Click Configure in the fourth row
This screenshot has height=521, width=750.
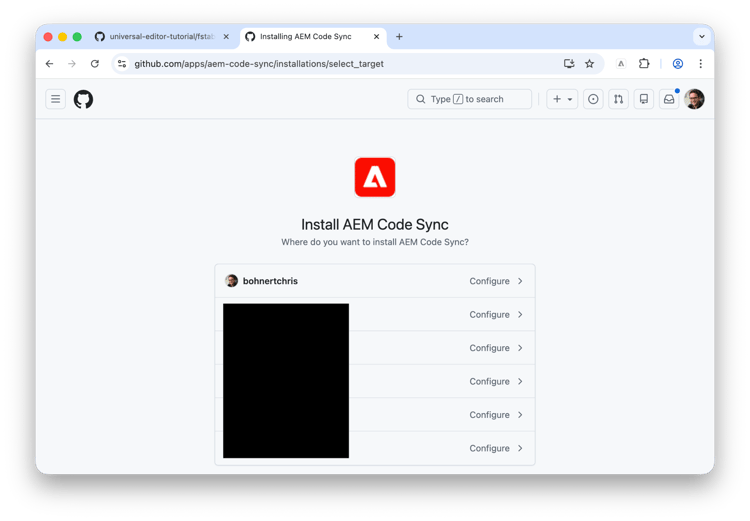489,382
